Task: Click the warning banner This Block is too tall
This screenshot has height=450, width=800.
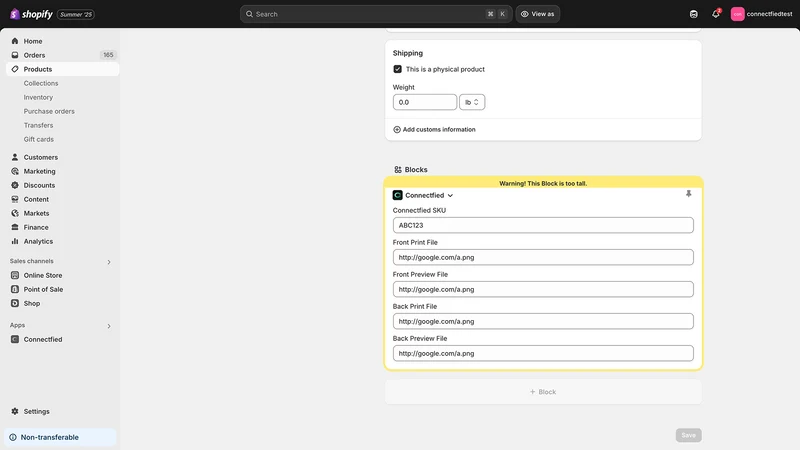Action: click(x=543, y=183)
